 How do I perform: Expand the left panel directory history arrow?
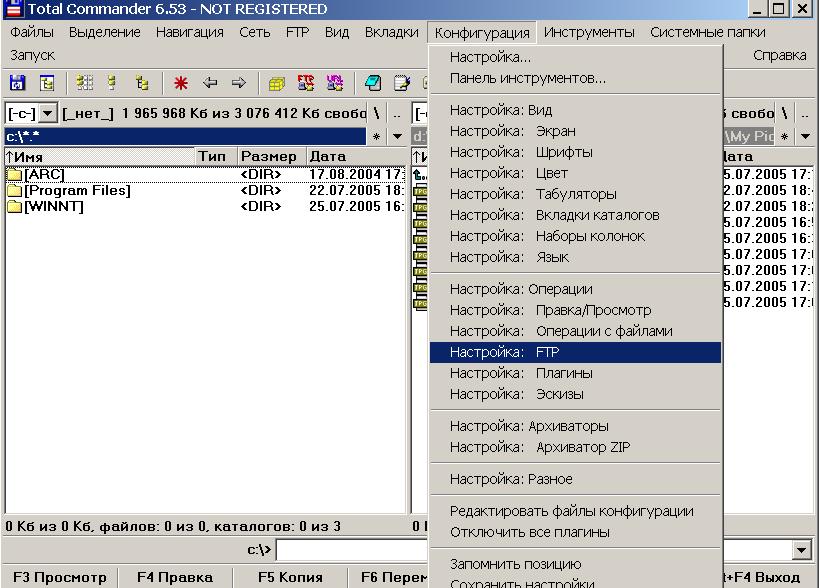point(397,137)
